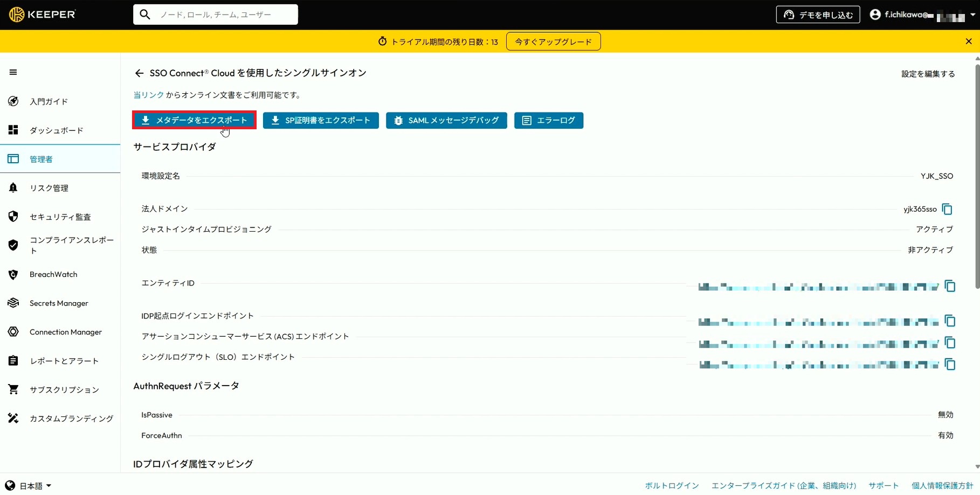Copy the 法人ドメイン value yjk365sso
Image resolution: width=980 pixels, height=495 pixels.
(x=947, y=209)
